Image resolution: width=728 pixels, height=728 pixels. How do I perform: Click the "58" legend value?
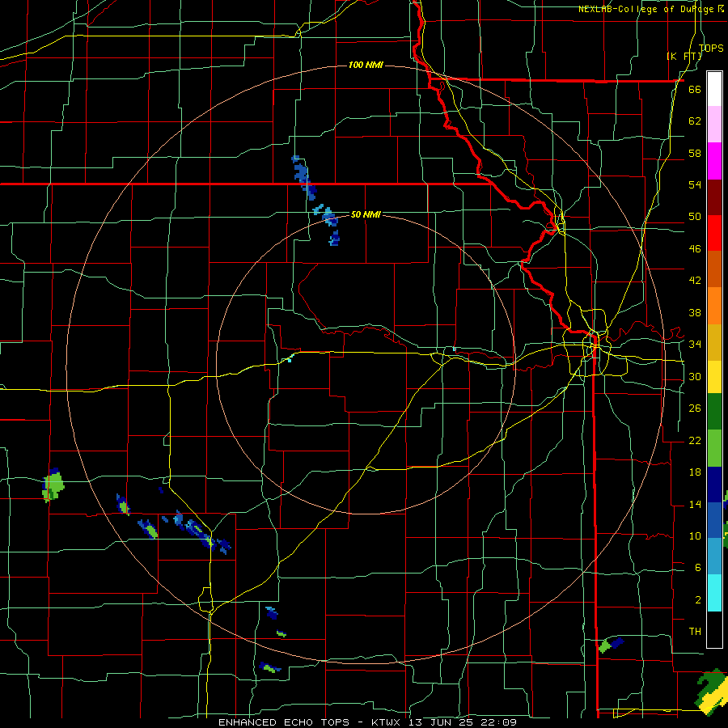coord(695,153)
